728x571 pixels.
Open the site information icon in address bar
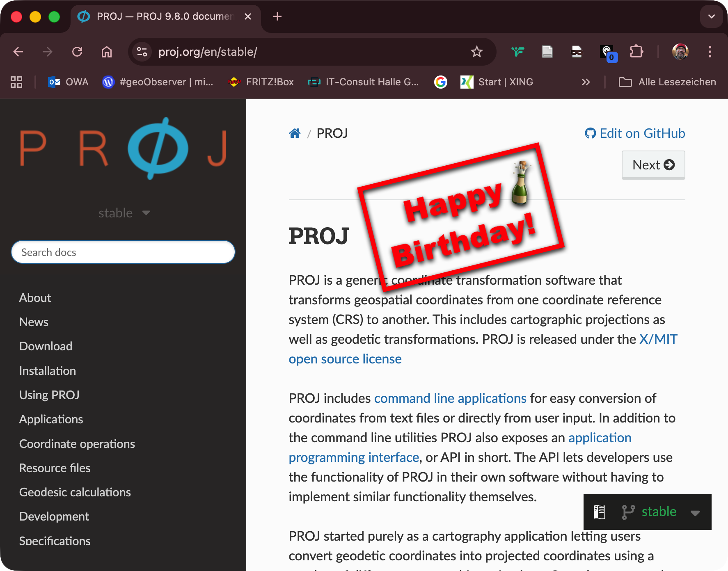tap(142, 52)
